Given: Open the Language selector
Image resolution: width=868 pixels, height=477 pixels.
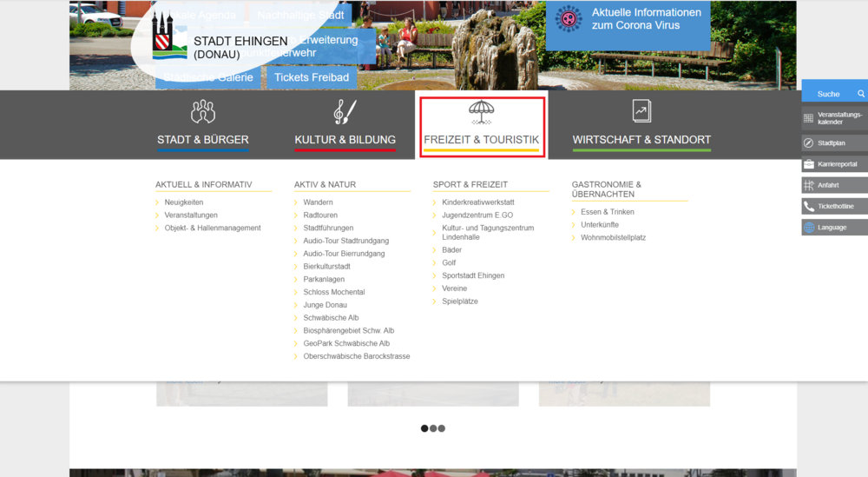Looking at the screenshot, I should tap(835, 227).
